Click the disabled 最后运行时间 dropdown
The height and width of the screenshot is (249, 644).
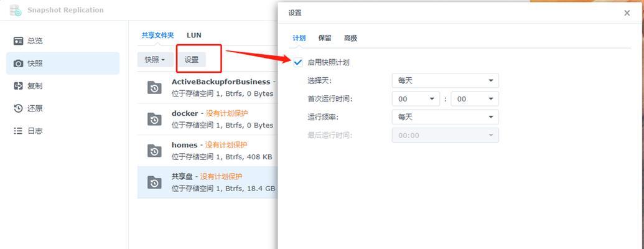click(x=446, y=135)
